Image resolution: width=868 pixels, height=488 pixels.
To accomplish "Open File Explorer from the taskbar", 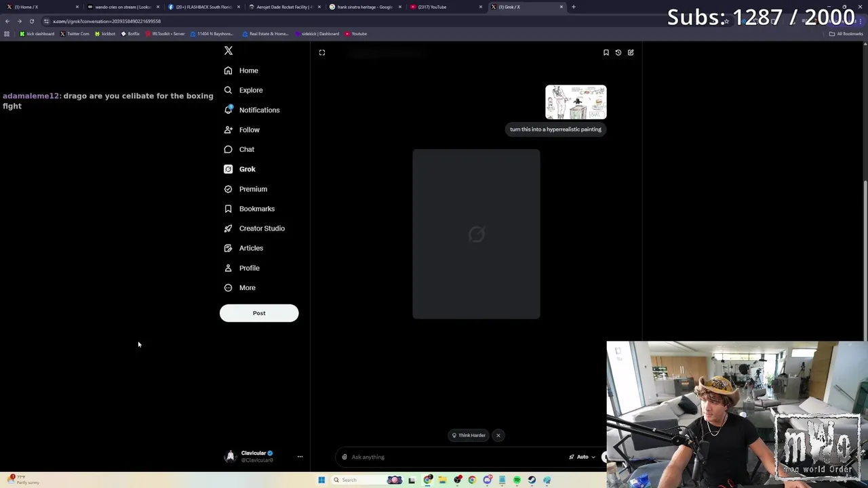I will (442, 480).
